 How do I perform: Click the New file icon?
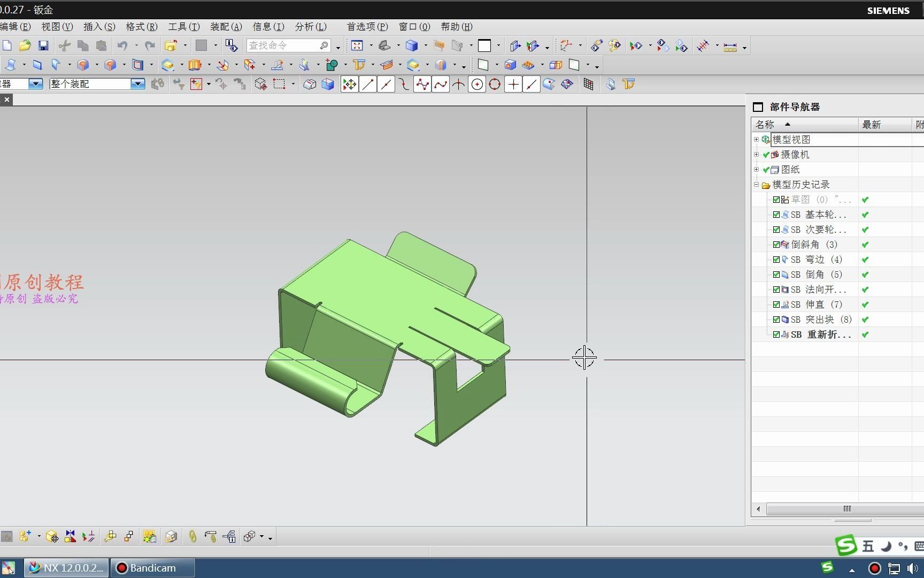[6, 45]
